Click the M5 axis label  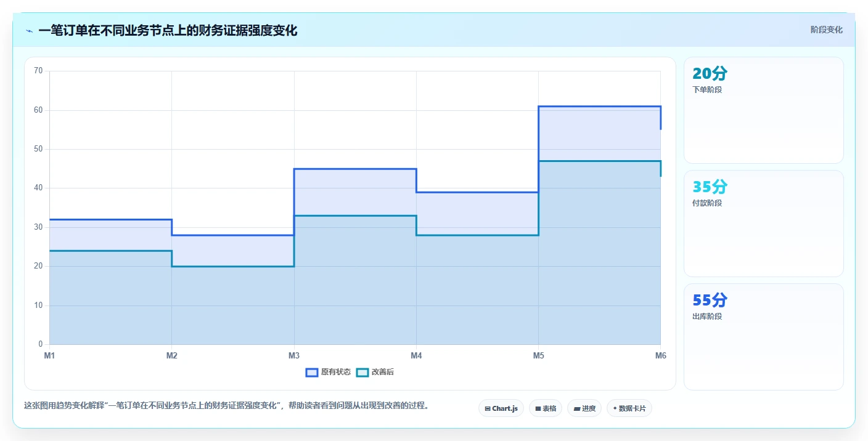pyautogui.click(x=538, y=355)
